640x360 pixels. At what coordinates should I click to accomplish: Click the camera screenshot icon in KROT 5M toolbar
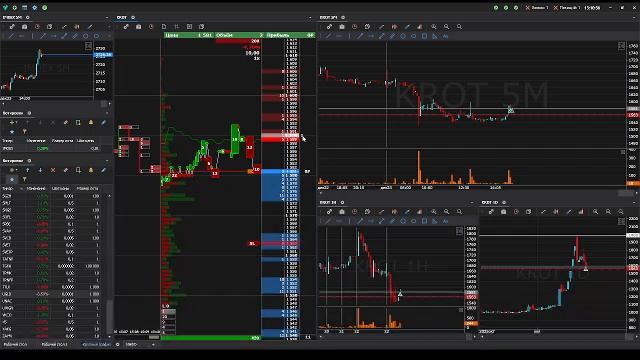point(342,27)
